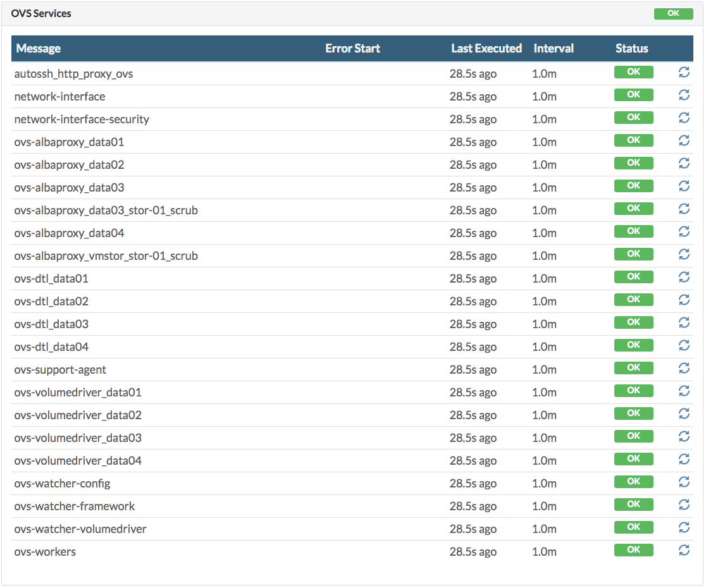Sort table by Message column header
Viewport: 706px width, 588px height.
coord(39,49)
